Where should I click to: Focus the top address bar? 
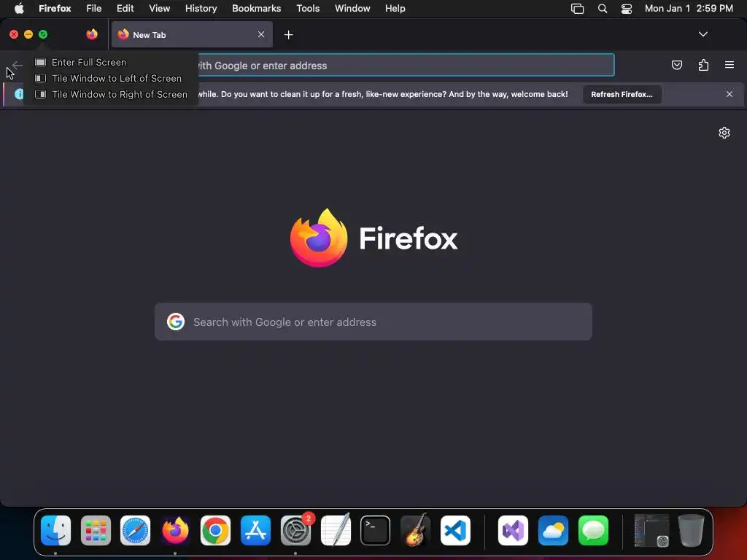[406, 65]
